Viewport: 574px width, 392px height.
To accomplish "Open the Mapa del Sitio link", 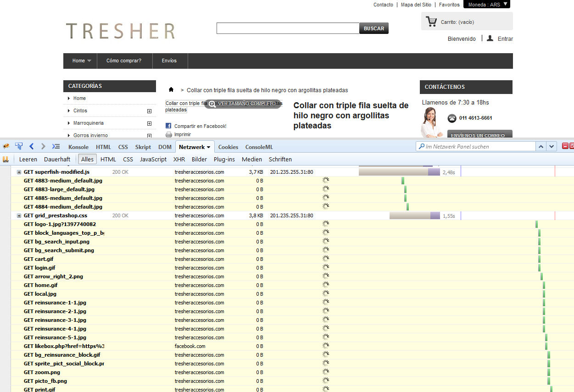I will [416, 5].
